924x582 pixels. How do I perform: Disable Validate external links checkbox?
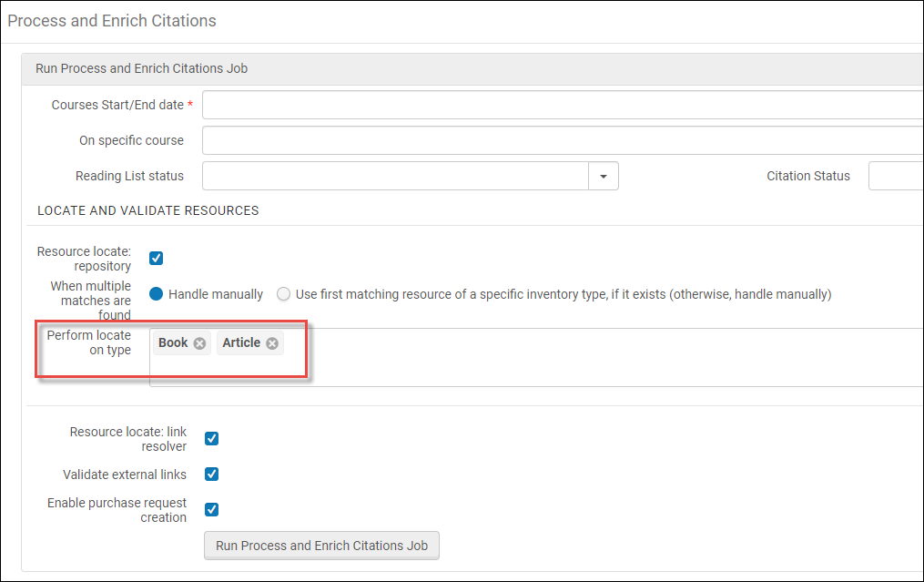[211, 475]
